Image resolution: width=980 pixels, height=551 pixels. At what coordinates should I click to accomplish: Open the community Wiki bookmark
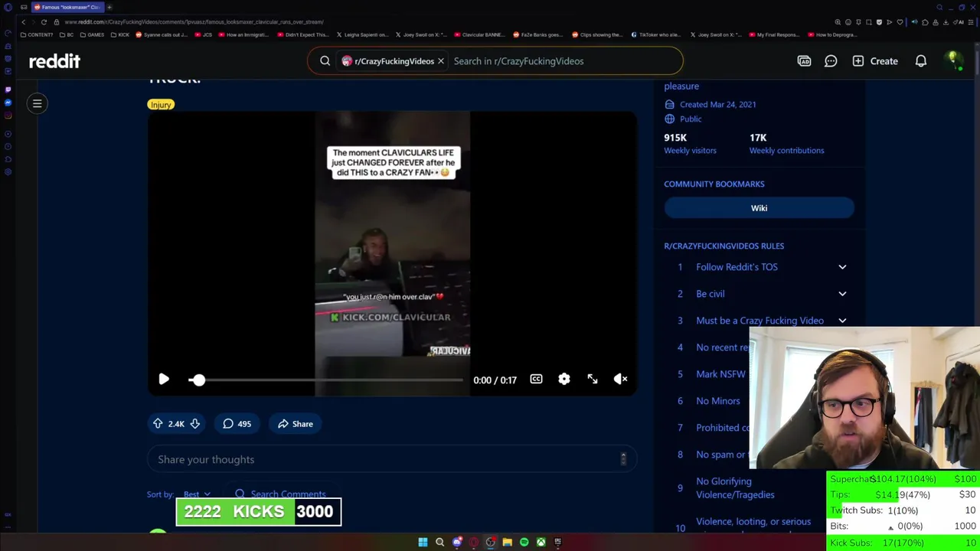point(759,208)
